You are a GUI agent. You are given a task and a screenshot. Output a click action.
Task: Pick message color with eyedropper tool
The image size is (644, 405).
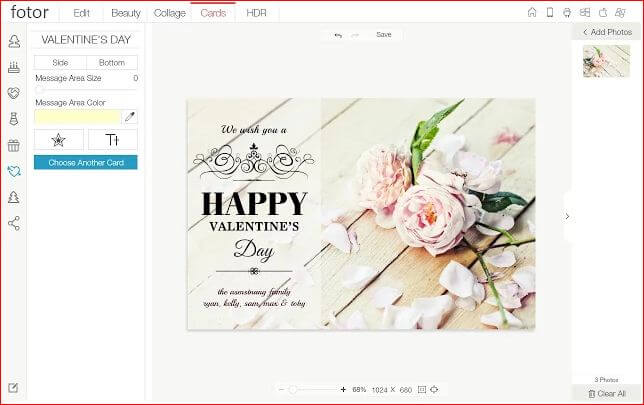pos(130,117)
